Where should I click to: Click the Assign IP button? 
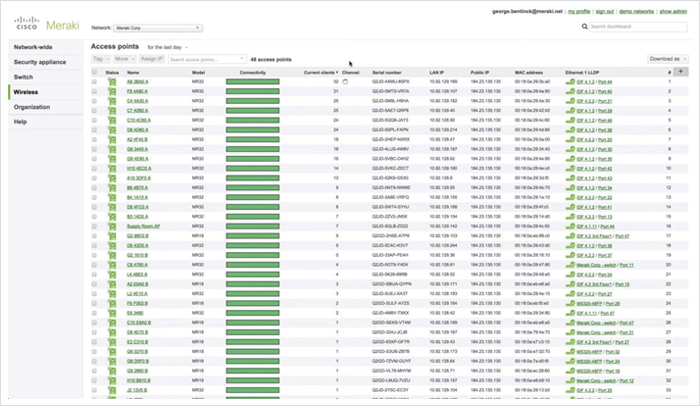coord(151,59)
